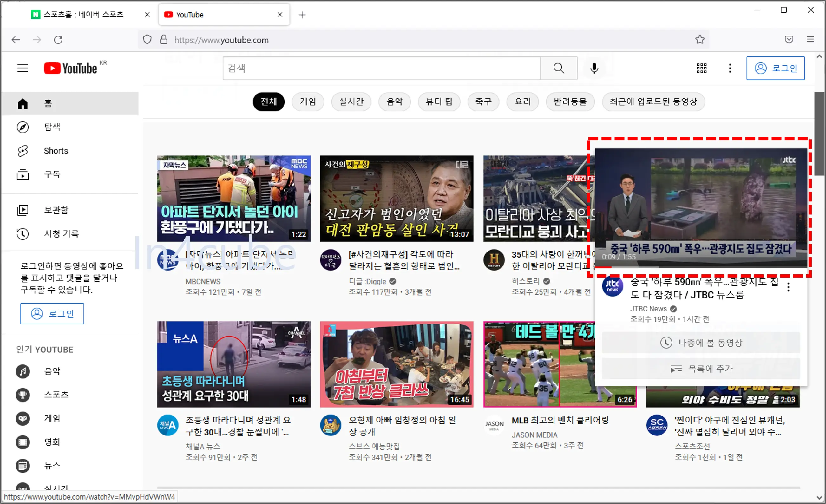Select the 축구 filter chip

point(483,101)
